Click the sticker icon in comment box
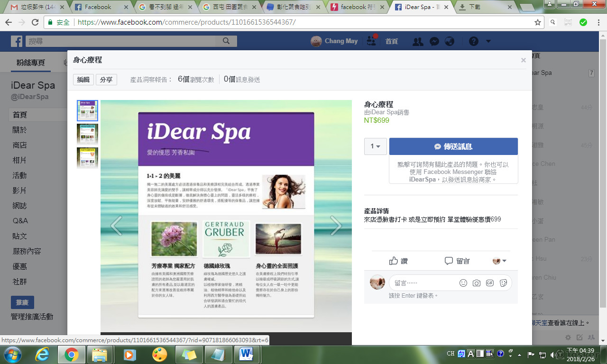 [504, 283]
